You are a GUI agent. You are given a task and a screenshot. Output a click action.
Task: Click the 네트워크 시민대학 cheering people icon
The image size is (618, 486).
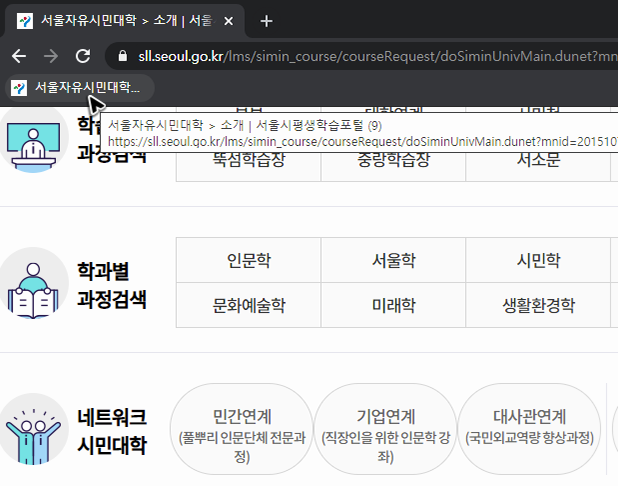point(34,429)
